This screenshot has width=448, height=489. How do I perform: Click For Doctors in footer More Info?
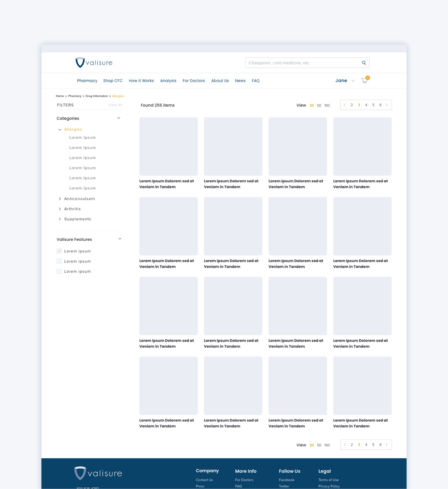tap(244, 480)
